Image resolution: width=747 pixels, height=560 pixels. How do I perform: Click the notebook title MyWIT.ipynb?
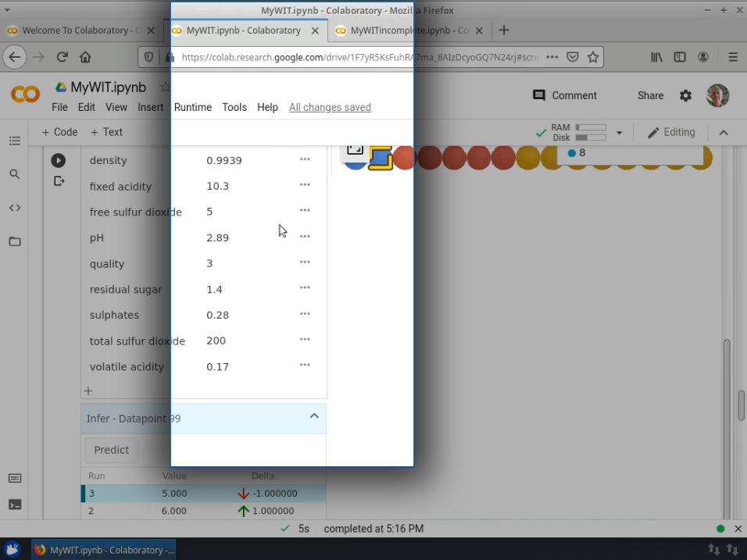coord(108,87)
